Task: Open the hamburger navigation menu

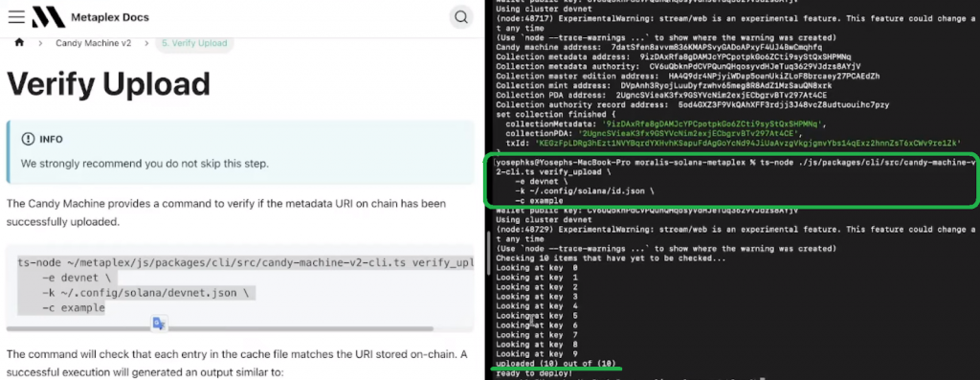Action: (x=16, y=17)
